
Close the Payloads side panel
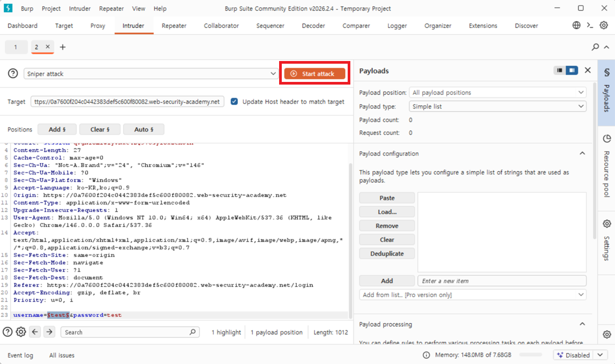(x=588, y=70)
